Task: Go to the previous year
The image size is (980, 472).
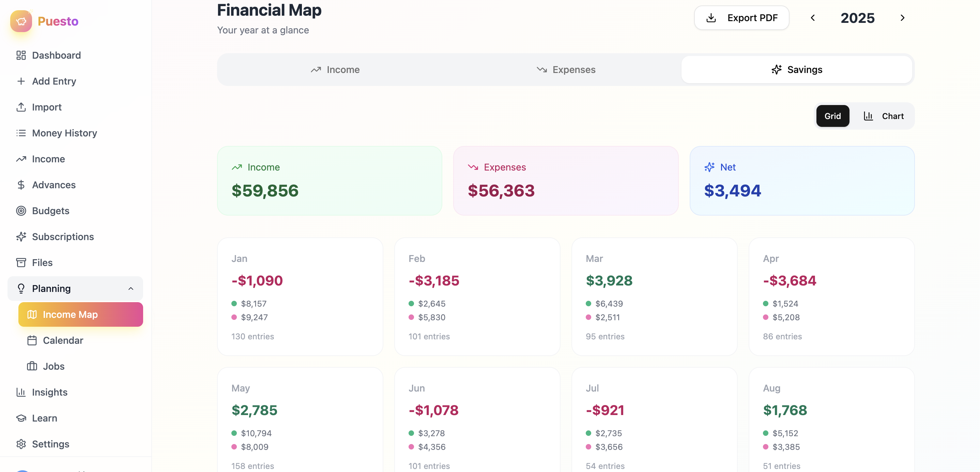Action: coord(813,17)
